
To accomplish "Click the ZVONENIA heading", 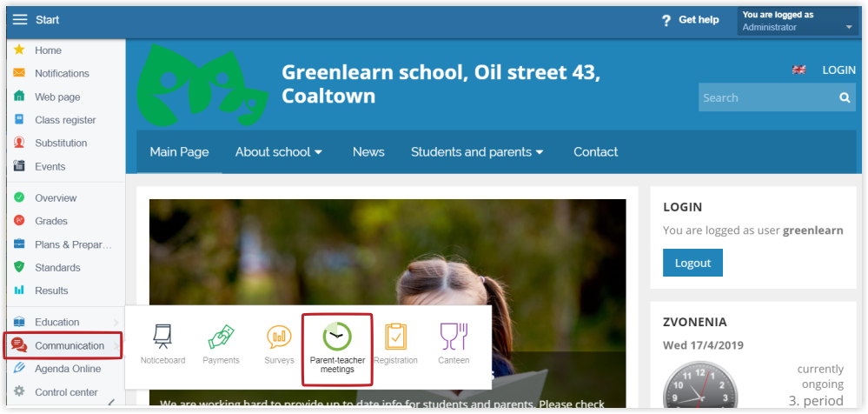I will tap(695, 322).
